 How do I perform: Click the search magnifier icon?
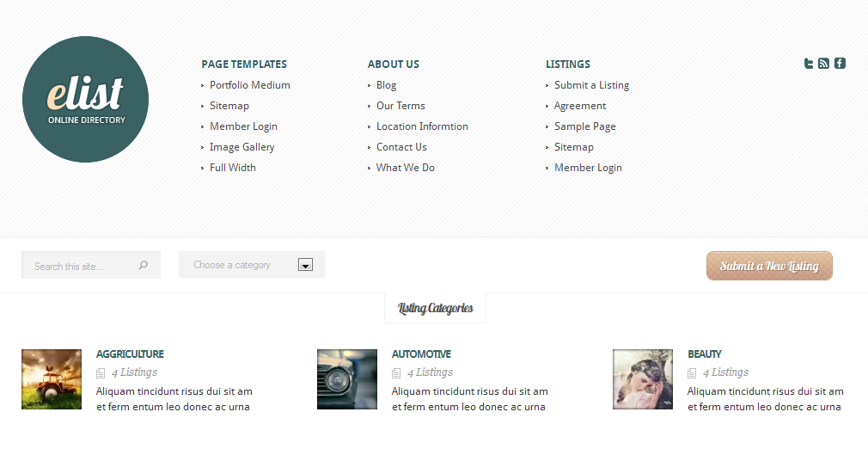(x=144, y=266)
